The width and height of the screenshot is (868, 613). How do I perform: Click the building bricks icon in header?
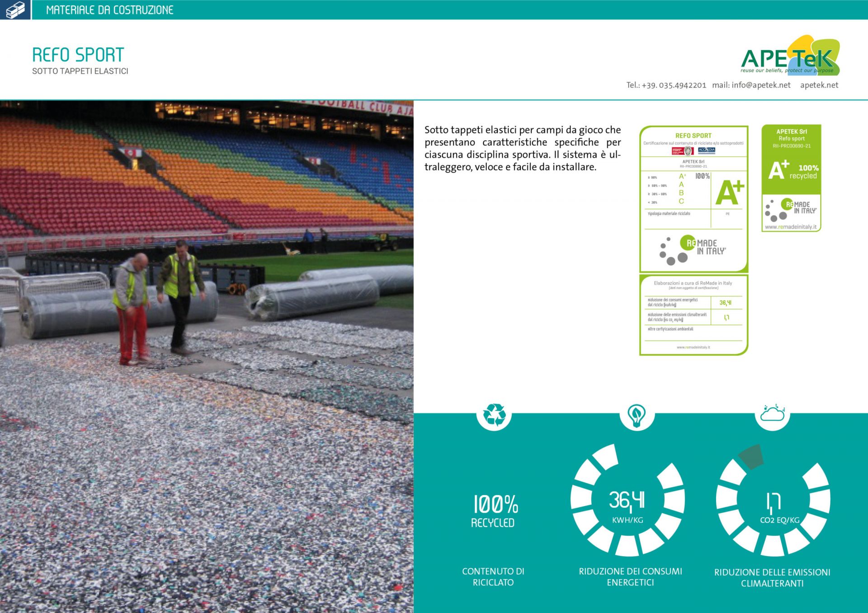[x=15, y=9]
